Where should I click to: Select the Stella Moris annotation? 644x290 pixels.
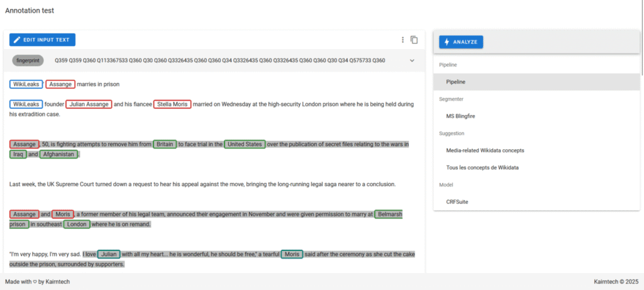(x=172, y=104)
